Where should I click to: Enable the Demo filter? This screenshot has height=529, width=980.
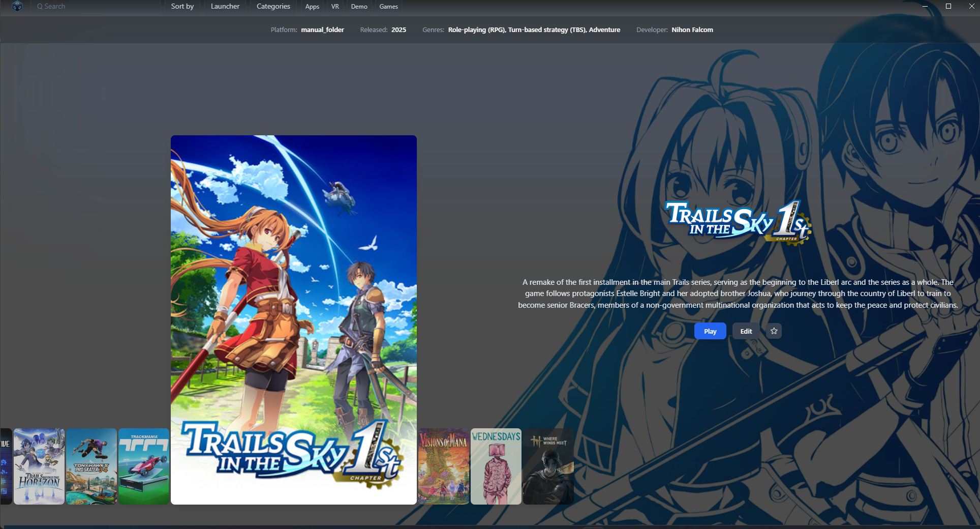click(359, 7)
